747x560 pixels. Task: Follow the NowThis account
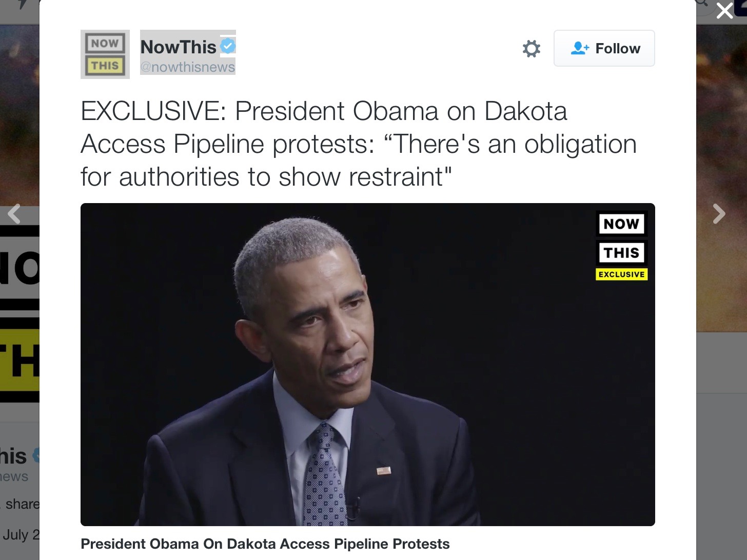[x=604, y=48]
